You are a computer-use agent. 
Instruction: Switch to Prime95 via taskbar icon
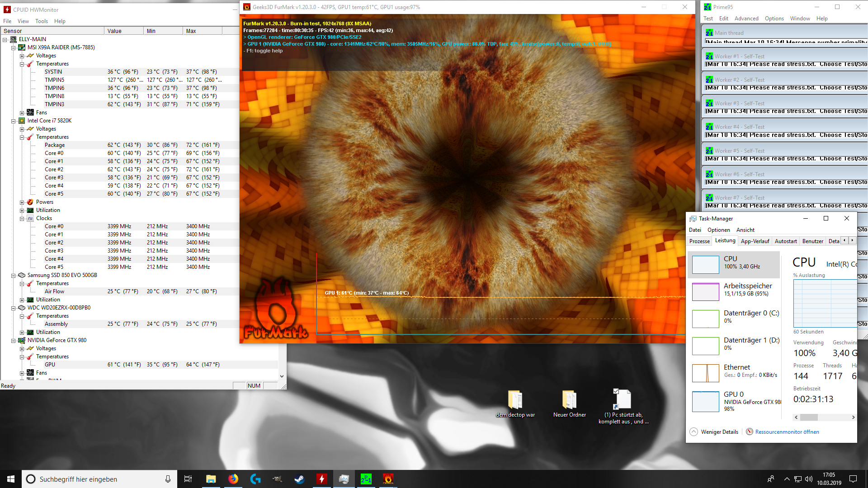click(x=366, y=479)
